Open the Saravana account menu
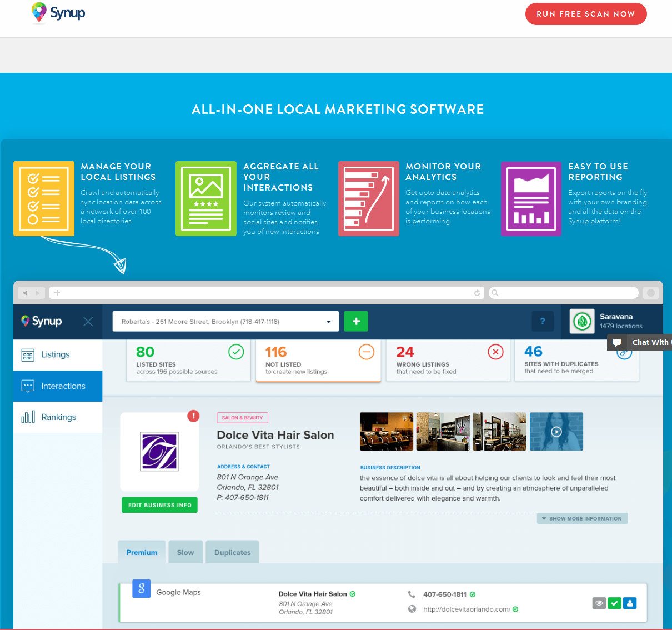This screenshot has height=630, width=672. tap(609, 321)
